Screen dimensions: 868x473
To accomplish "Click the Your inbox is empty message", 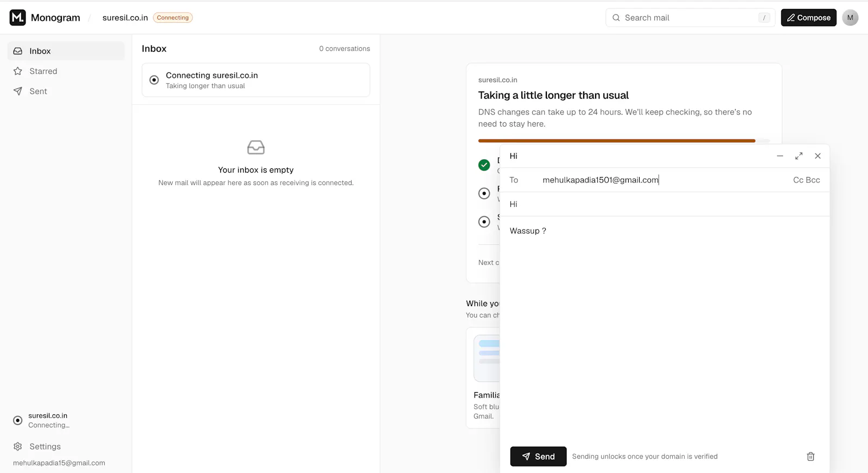I will 256,170.
